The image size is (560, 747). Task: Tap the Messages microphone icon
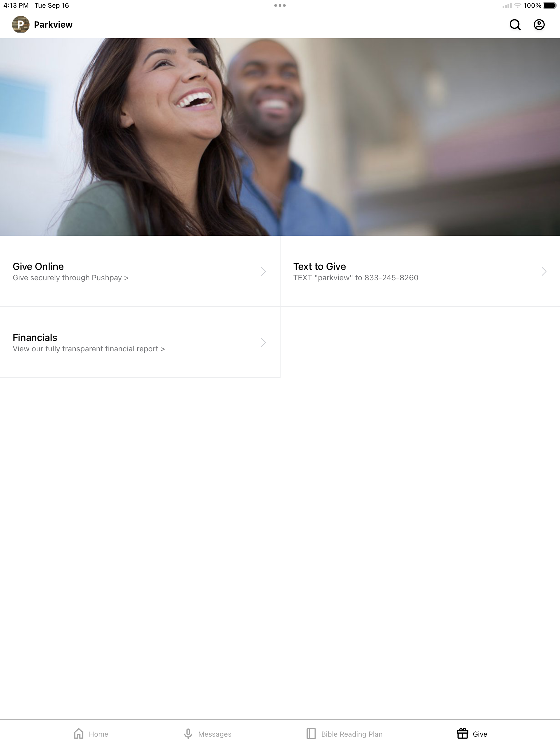point(188,734)
